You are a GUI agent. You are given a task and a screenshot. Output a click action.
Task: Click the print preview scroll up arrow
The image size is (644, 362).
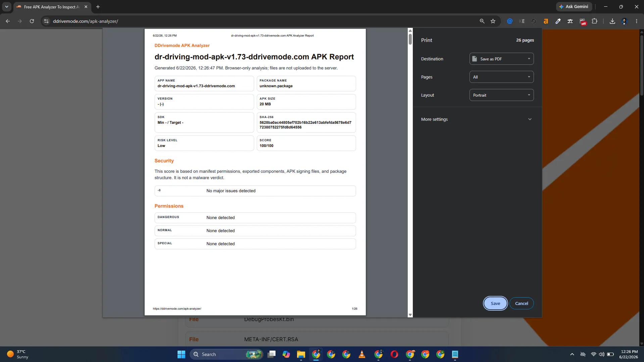[410, 31]
